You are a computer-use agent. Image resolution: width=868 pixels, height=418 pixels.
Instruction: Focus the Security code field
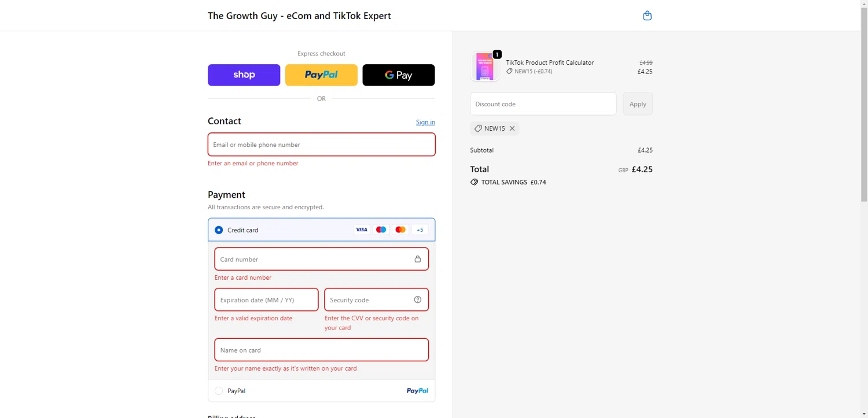coord(377,299)
